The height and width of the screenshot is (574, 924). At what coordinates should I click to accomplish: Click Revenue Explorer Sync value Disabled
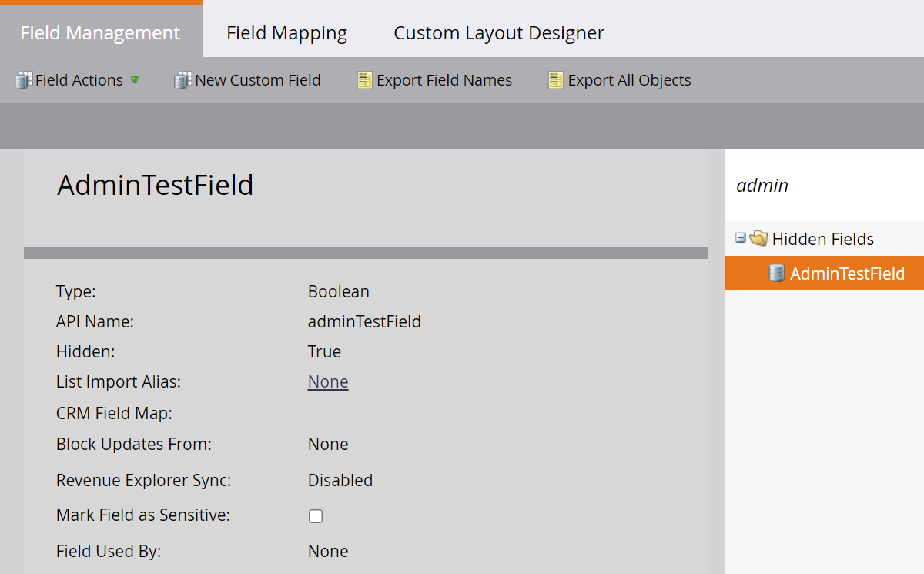tap(340, 480)
